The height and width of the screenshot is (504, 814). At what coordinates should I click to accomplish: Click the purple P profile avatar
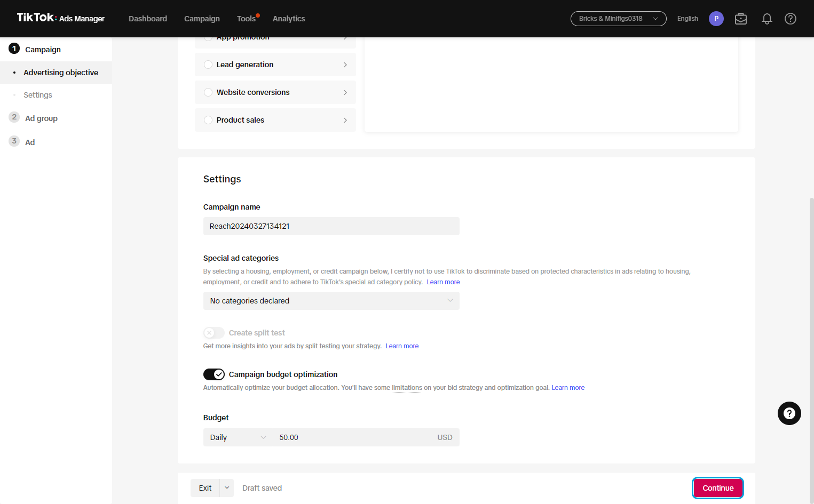pyautogui.click(x=716, y=19)
